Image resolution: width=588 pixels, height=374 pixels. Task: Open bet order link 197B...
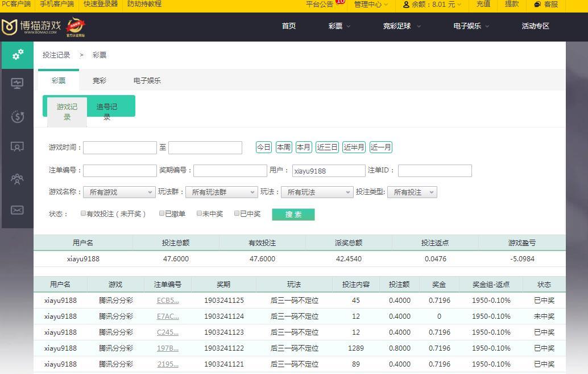[168, 348]
